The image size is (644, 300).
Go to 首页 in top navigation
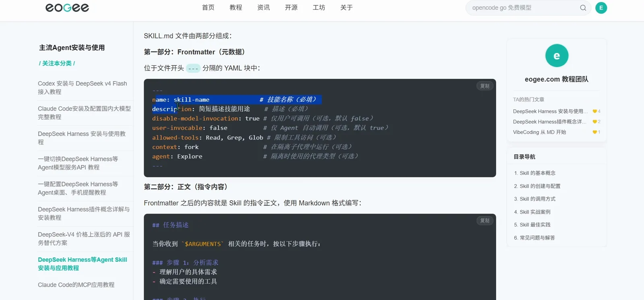[x=208, y=8]
